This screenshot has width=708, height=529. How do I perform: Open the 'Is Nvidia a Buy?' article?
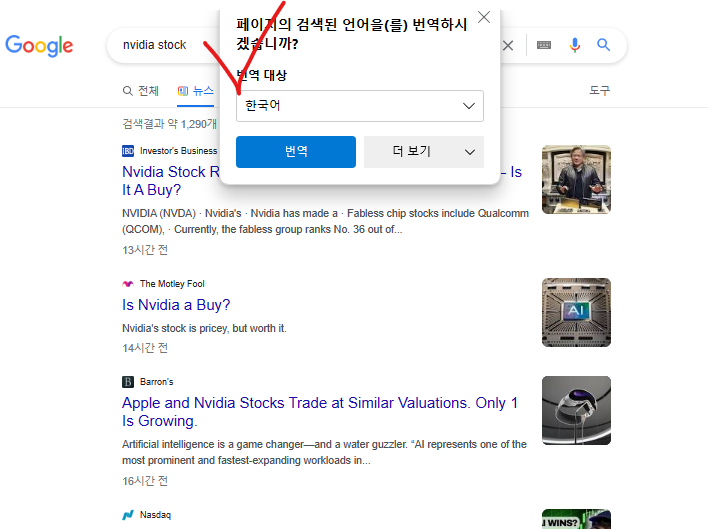tap(176, 305)
